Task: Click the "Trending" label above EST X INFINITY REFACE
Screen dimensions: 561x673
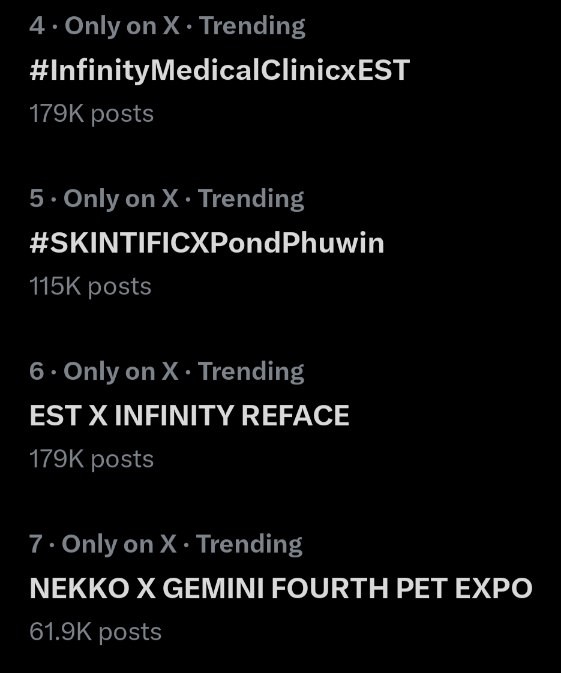Action: coord(252,372)
